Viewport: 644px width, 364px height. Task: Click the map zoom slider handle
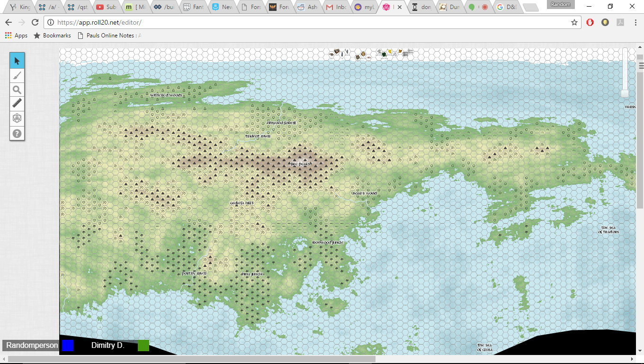(625, 93)
